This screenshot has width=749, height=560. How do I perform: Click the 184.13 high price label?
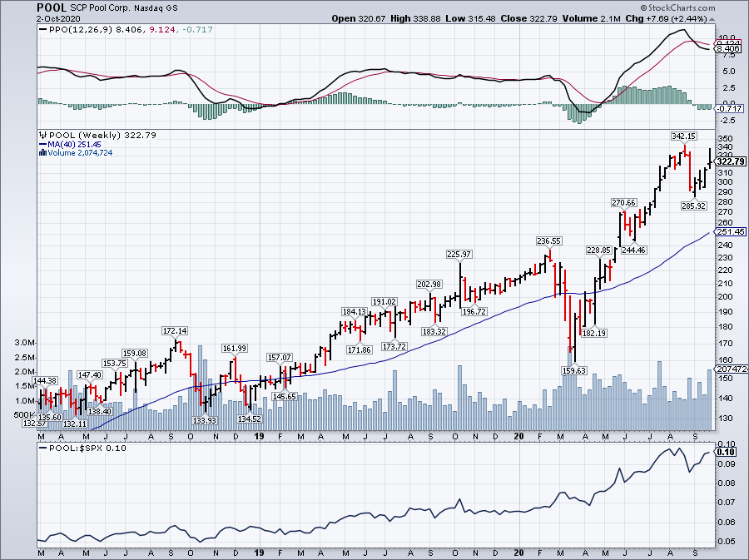[x=354, y=311]
